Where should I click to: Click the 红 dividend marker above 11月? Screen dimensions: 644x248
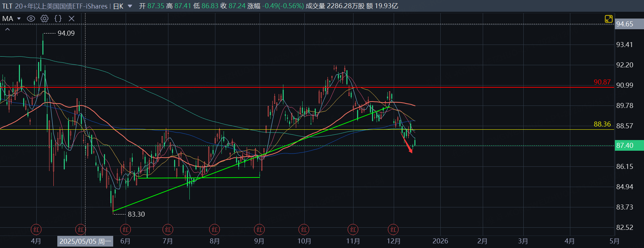[353, 230]
